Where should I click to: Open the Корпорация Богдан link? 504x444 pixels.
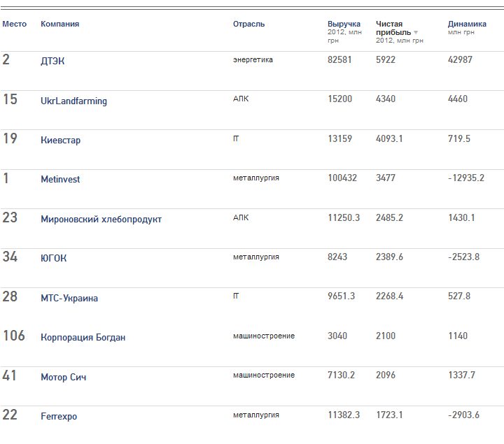83,338
